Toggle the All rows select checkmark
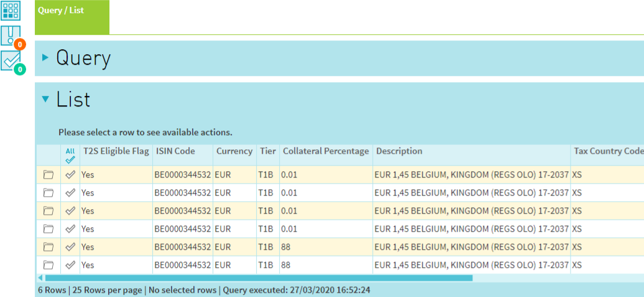This screenshot has height=297, width=644. [70, 155]
